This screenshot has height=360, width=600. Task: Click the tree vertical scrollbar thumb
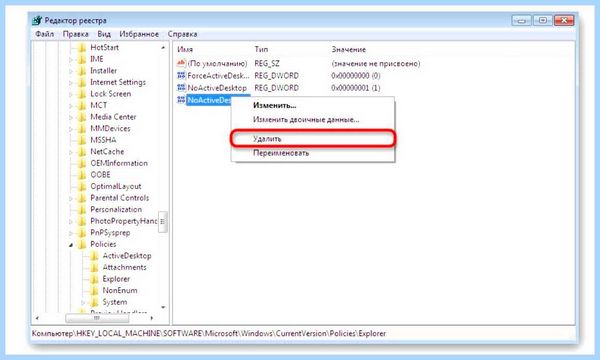click(163, 222)
